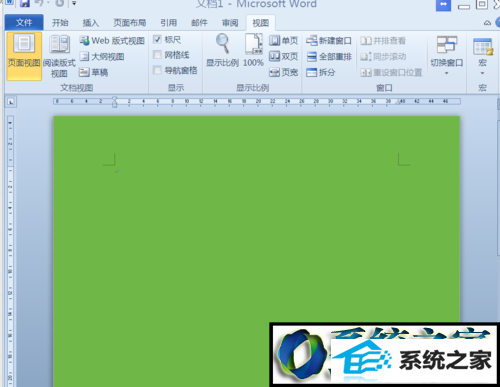Click the horizontal ruler at mark 20
This screenshot has height=387, width=500.
(x=258, y=101)
